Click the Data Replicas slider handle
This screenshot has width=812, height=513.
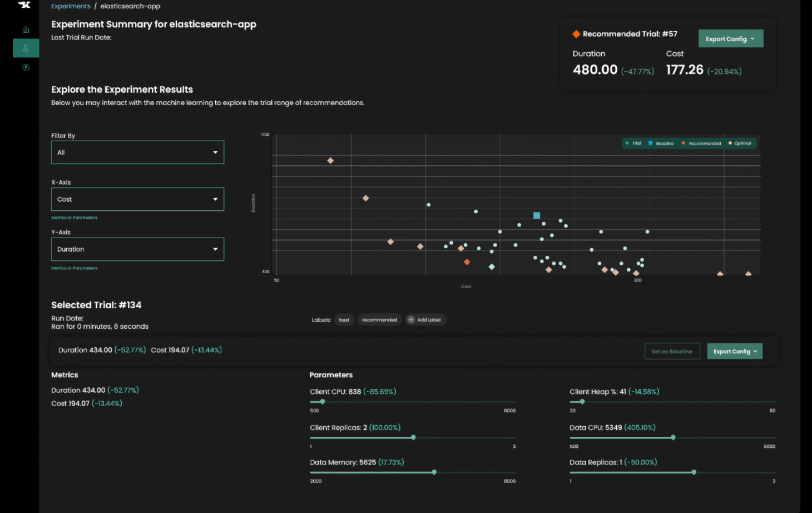[694, 472]
